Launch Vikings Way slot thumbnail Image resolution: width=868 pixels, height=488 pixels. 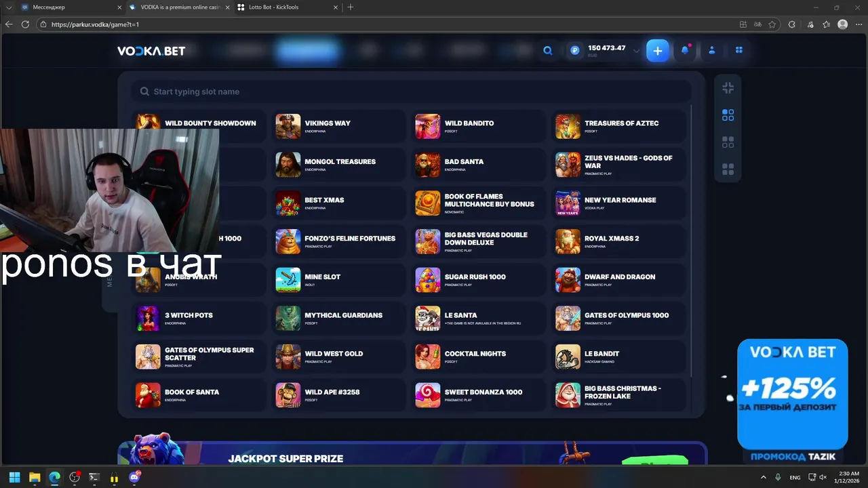click(288, 126)
